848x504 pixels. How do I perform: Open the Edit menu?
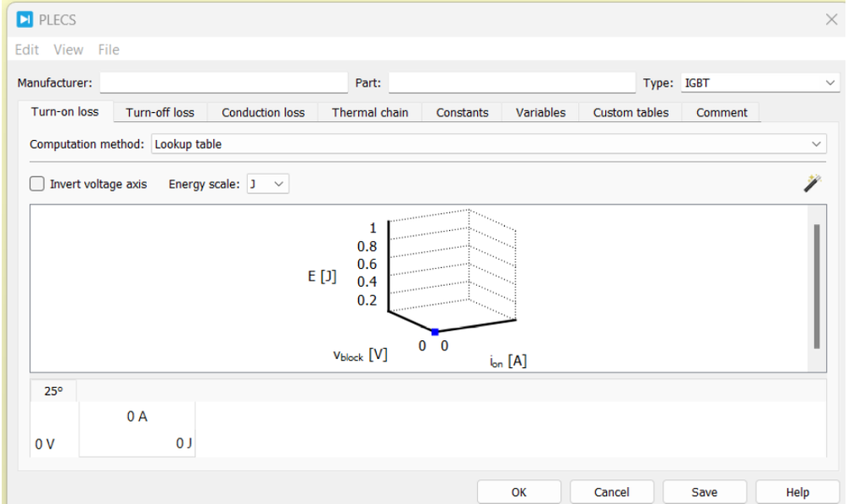pos(25,49)
